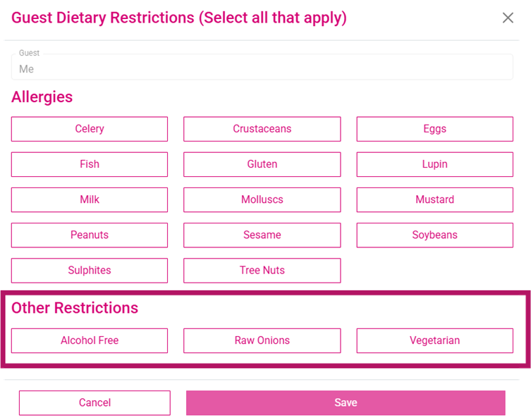The height and width of the screenshot is (420, 531).
Task: Enable the Alcohol Free restriction
Action: pos(90,340)
